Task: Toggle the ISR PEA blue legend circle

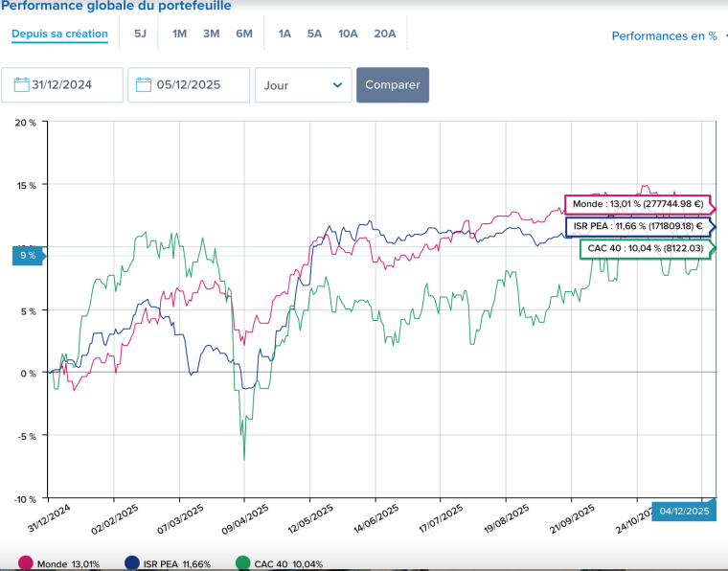Action: [132, 563]
